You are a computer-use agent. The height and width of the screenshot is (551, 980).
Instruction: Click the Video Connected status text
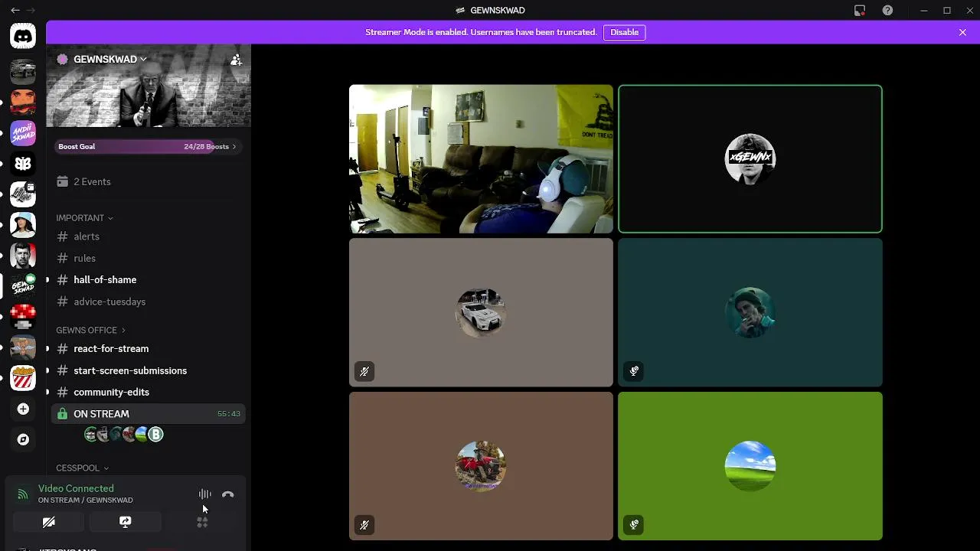tap(76, 488)
